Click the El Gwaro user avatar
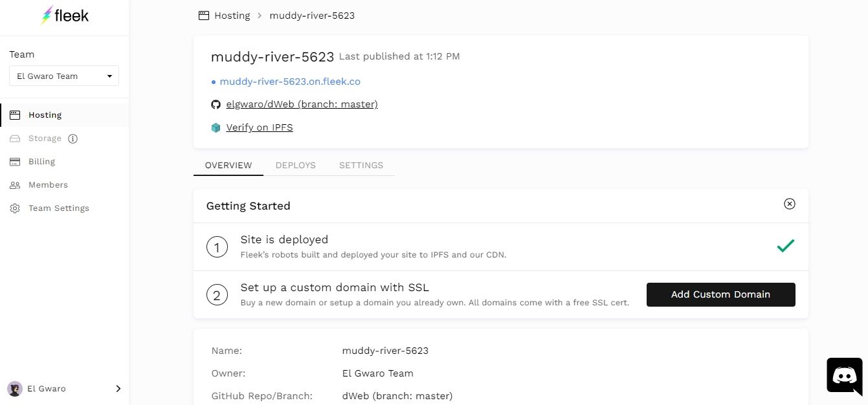 coord(14,389)
